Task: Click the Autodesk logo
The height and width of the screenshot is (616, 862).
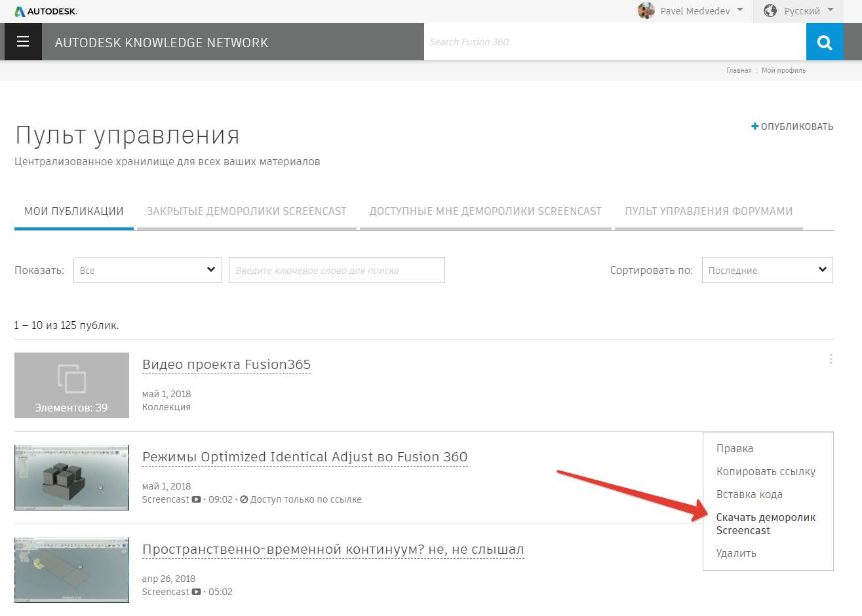Action: [45, 11]
